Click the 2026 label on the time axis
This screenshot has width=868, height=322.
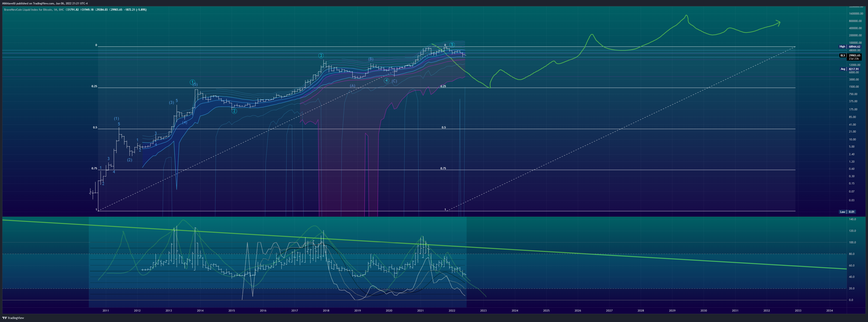coord(578,310)
